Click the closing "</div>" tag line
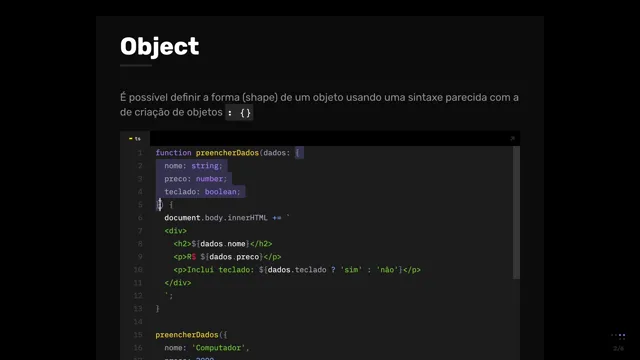Viewport: 640px width, 360px height. tap(178, 283)
